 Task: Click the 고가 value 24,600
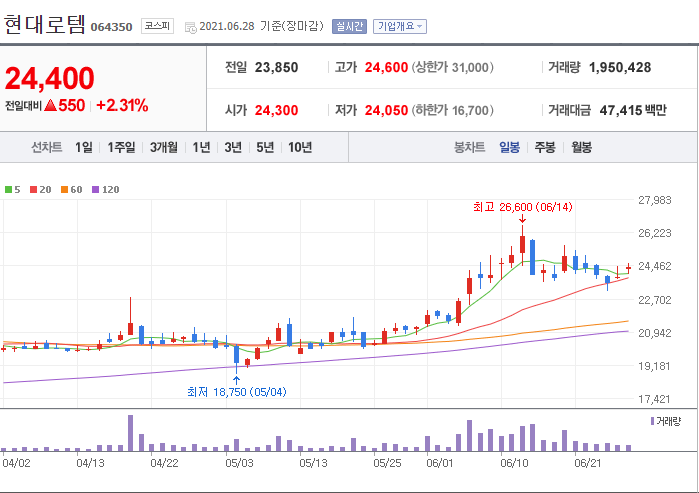pos(386,67)
